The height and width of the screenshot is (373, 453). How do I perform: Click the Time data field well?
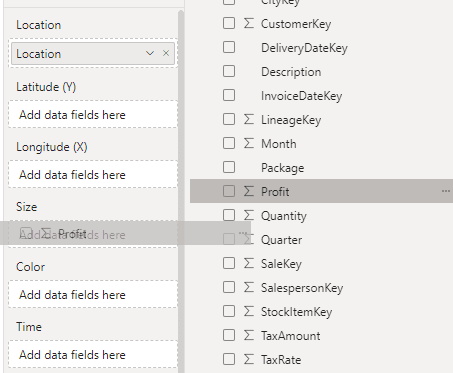(x=93, y=354)
